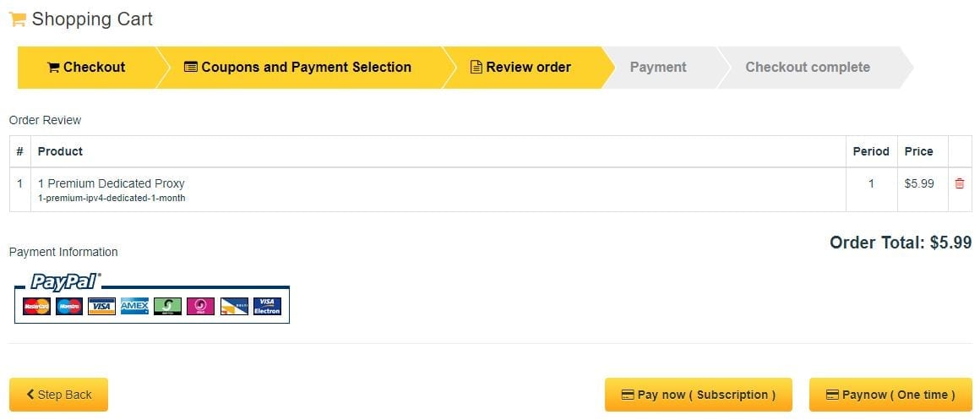Image resolution: width=980 pixels, height=420 pixels.
Task: Click the shopping cart header icon
Action: pyautogui.click(x=17, y=19)
